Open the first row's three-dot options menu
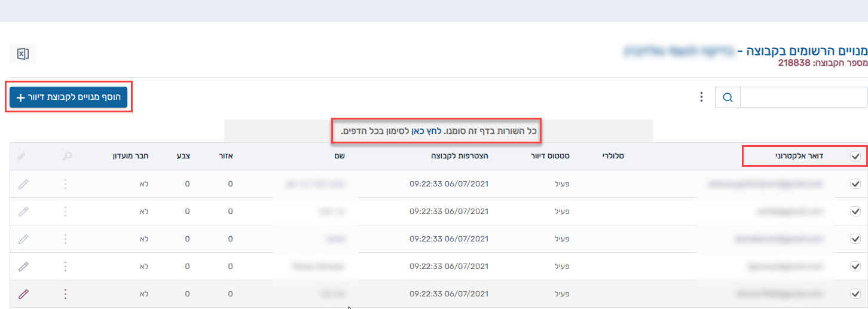 coord(65,184)
